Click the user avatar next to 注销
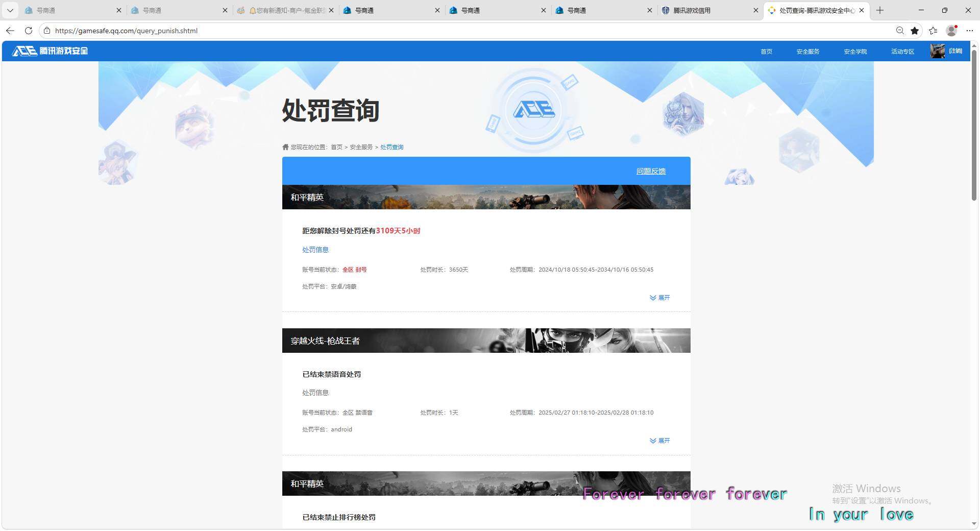Viewport: 980px width, 531px height. pos(938,51)
